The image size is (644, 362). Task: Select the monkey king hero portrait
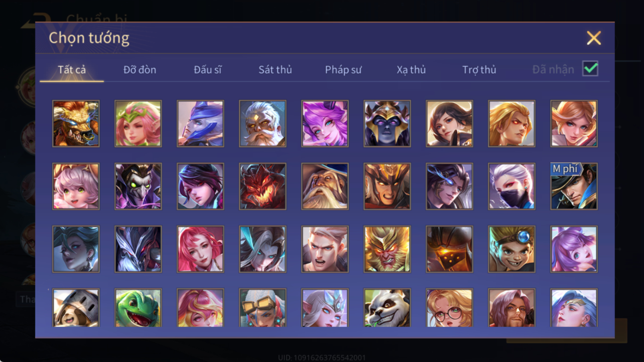point(387,249)
